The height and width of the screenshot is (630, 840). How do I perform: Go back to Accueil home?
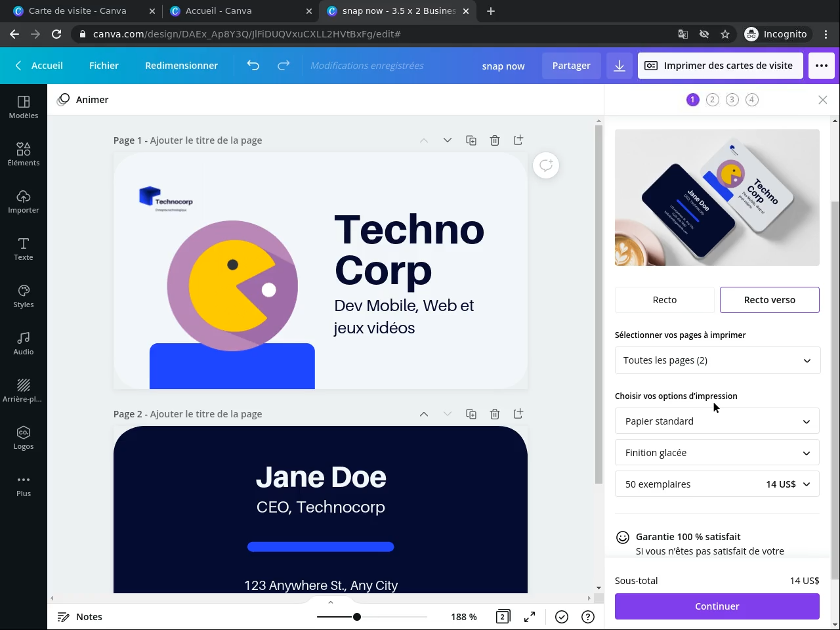click(39, 66)
